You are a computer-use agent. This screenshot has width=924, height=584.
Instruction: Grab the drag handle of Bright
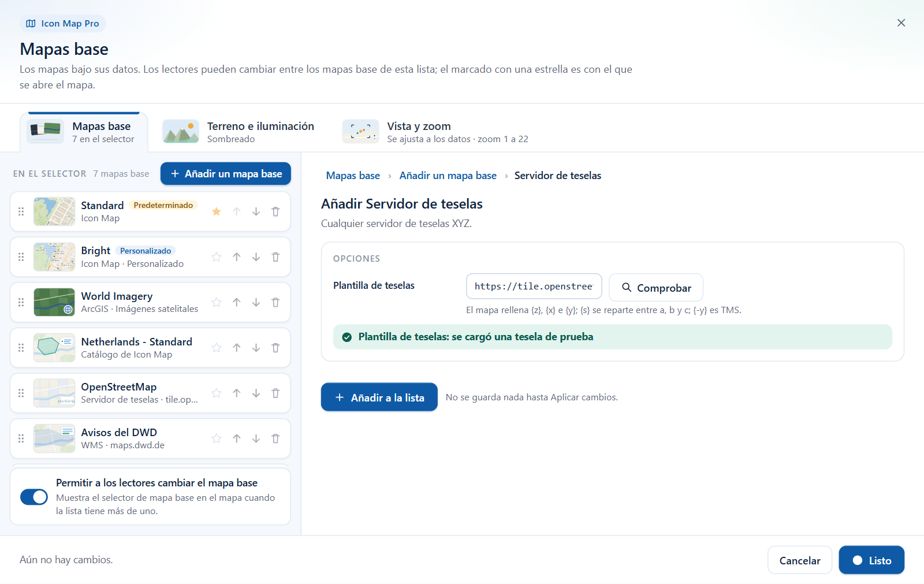tap(21, 257)
